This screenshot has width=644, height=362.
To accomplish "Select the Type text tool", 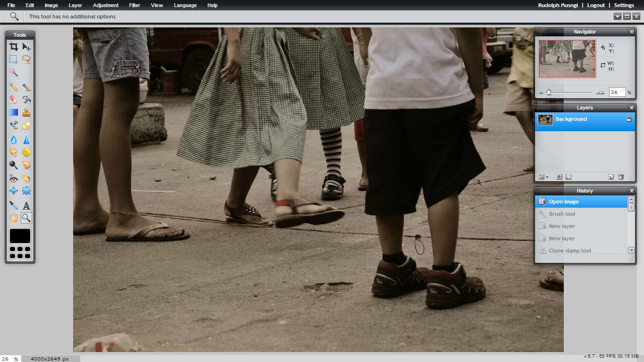I will (x=26, y=205).
